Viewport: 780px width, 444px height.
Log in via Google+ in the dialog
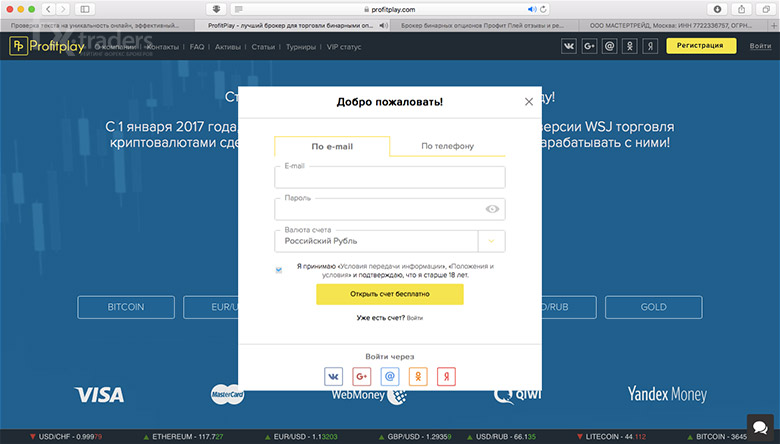click(x=362, y=376)
